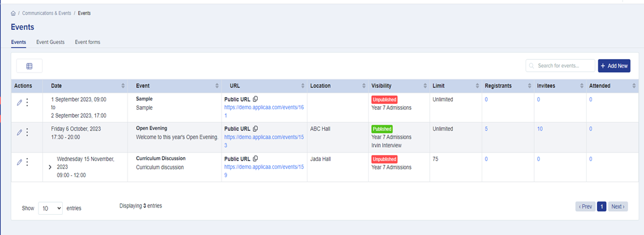Open the three-dot menu for Curriculum Discussion
Viewport: 644px width, 235px height.
click(x=27, y=162)
